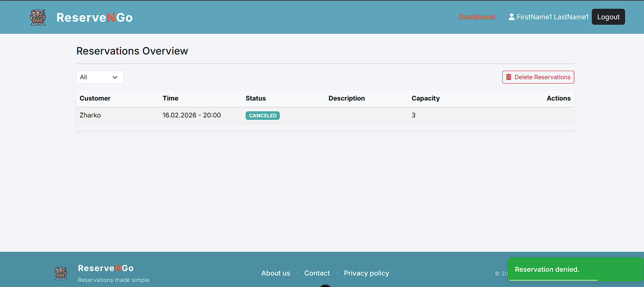Dismiss the Reservation denied notification
The height and width of the screenshot is (287, 644).
pos(575,269)
